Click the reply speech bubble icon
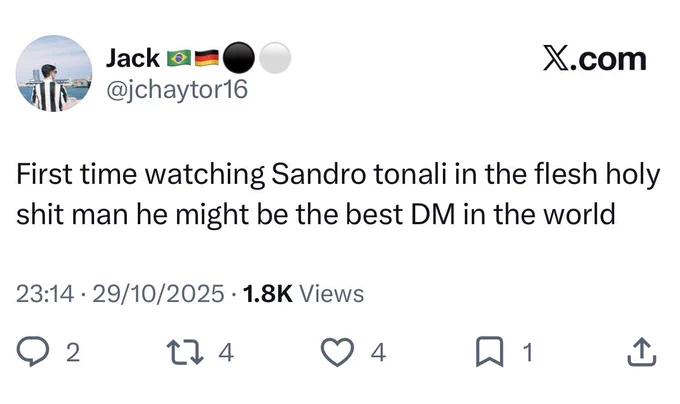Screen dimensions: 680x404 [33, 352]
